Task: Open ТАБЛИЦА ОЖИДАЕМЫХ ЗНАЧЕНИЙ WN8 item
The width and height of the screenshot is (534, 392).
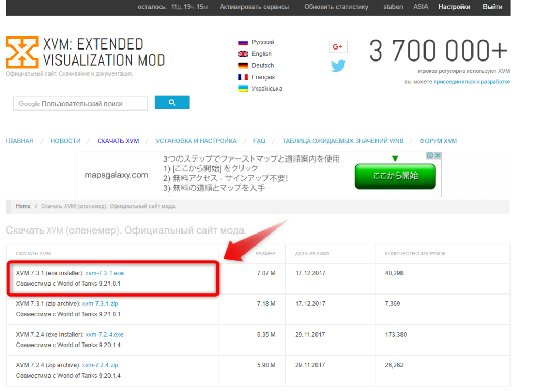Action: [x=343, y=141]
